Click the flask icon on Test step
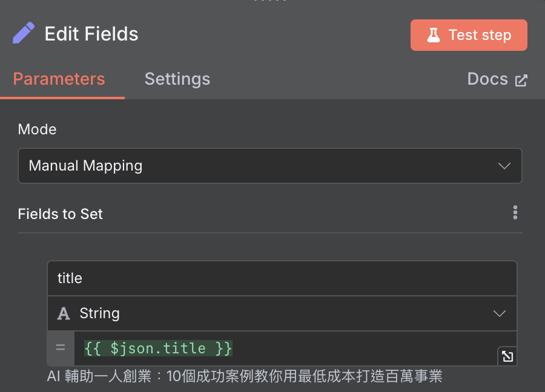The width and height of the screenshot is (545, 392). 433,35
